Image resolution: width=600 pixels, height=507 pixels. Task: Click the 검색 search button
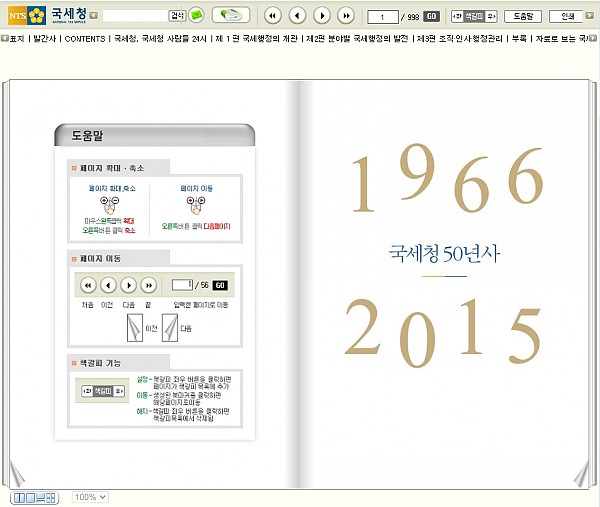pyautogui.click(x=177, y=16)
